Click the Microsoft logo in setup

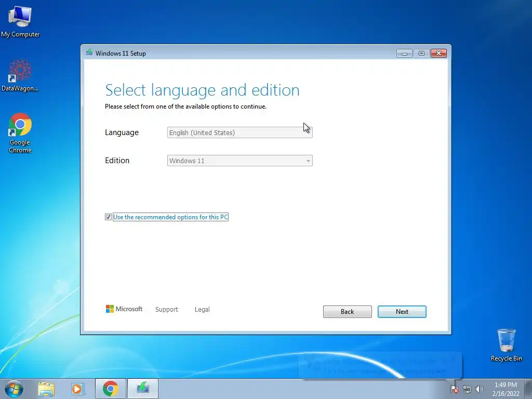[124, 309]
